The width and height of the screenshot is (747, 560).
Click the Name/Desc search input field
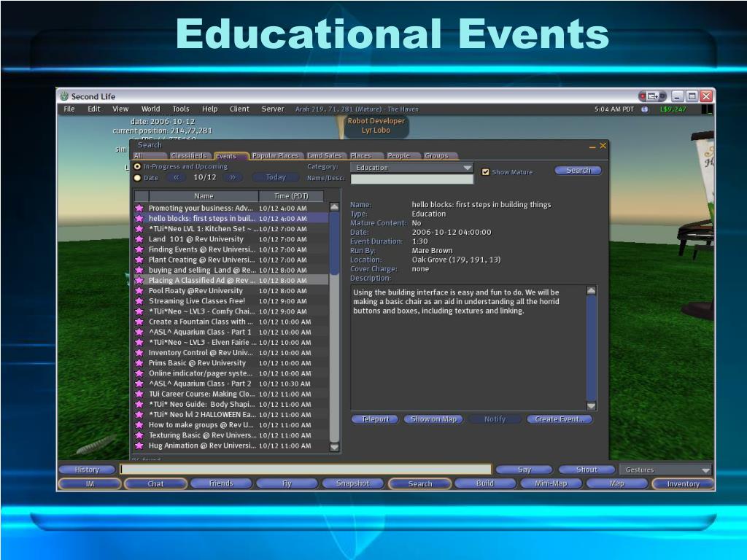(x=412, y=179)
